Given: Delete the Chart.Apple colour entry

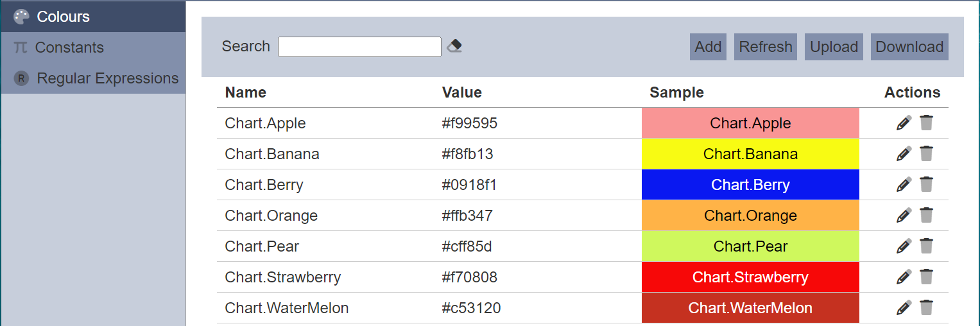Looking at the screenshot, I should pos(926,123).
